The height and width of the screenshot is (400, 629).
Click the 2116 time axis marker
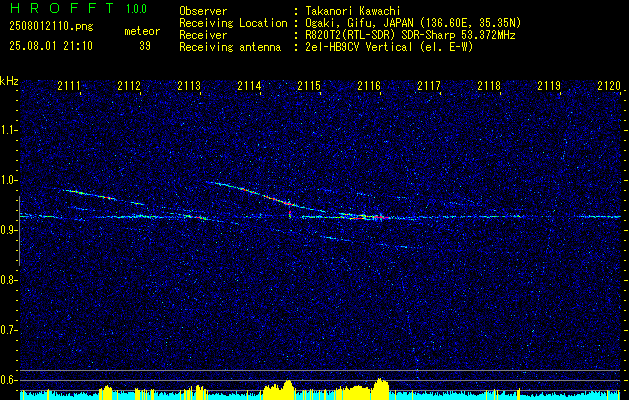369,86
